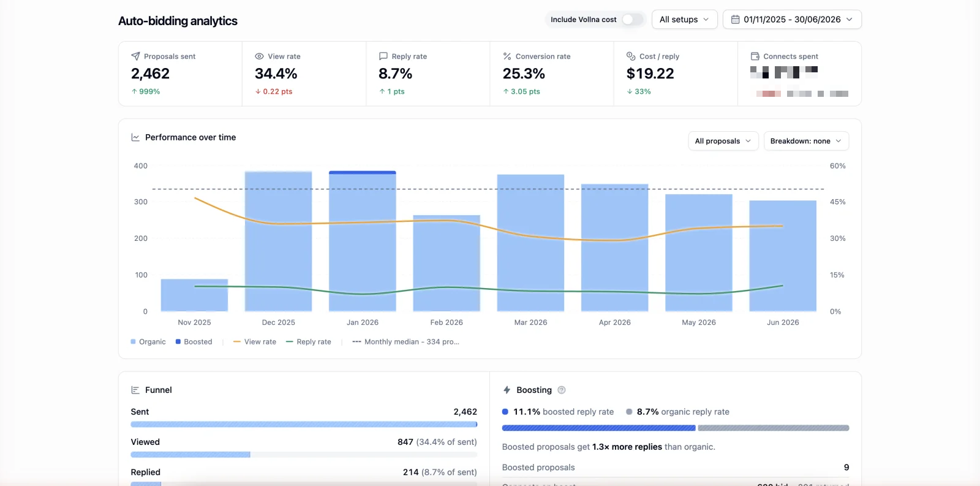Click the Reply rate value 8.7% card
980x486 pixels.
click(396, 74)
